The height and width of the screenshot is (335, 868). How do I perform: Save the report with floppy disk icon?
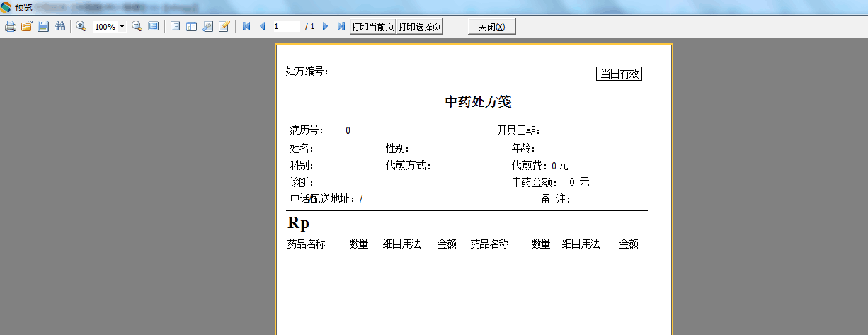(x=43, y=27)
